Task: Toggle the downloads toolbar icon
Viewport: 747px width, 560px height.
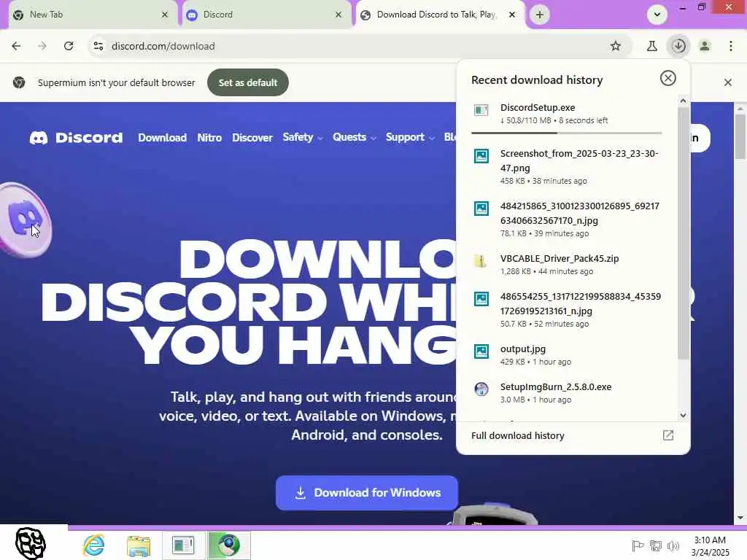Action: click(678, 46)
